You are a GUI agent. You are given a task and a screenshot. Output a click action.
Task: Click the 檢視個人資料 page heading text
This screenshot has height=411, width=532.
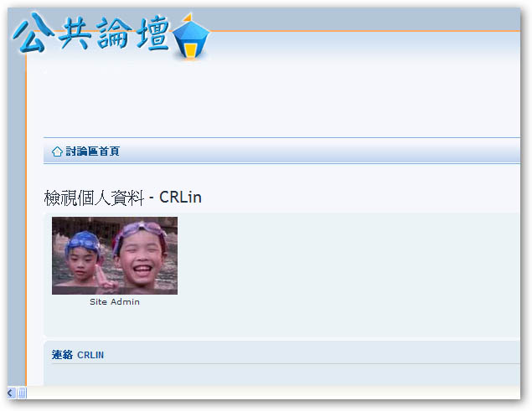pyautogui.click(x=94, y=198)
